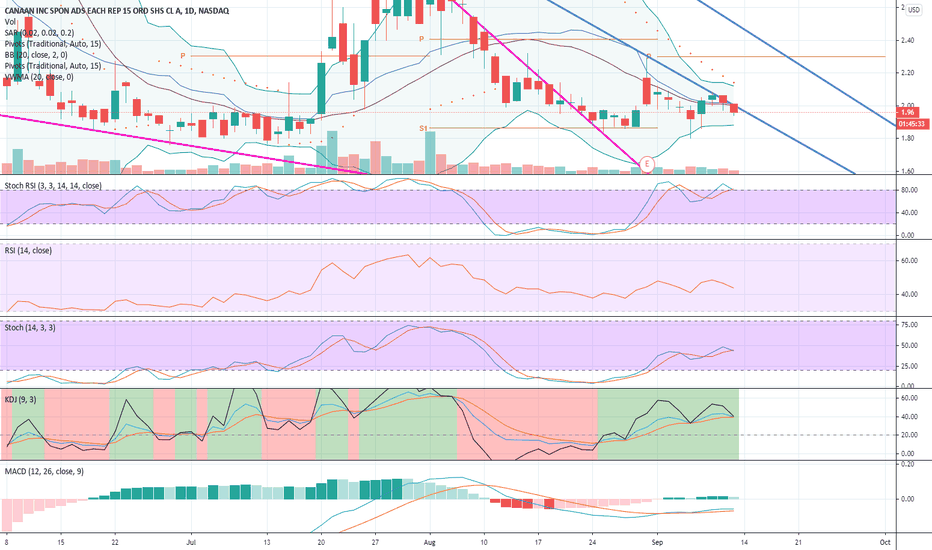
Task: Click the Sep label on time axis
Action: 657,542
